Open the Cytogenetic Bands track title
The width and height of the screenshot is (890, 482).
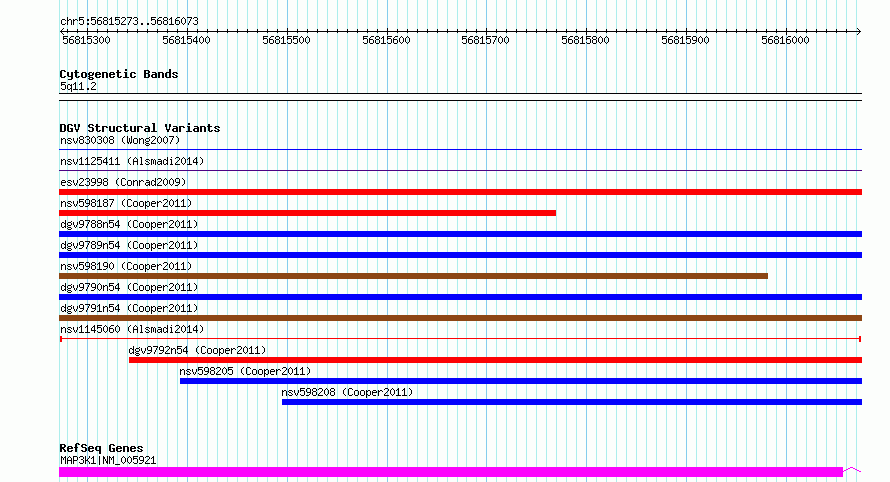[x=119, y=74]
